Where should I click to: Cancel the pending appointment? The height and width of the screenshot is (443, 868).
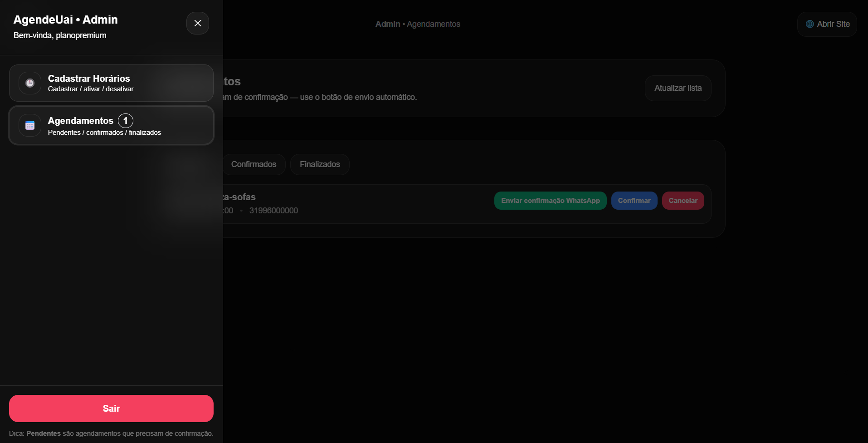tap(683, 200)
